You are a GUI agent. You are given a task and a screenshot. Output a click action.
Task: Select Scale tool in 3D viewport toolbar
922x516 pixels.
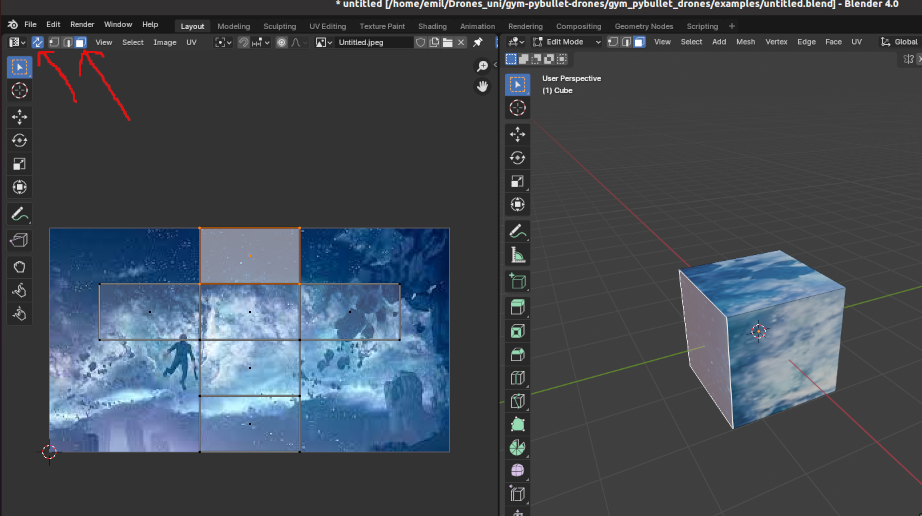click(517, 182)
